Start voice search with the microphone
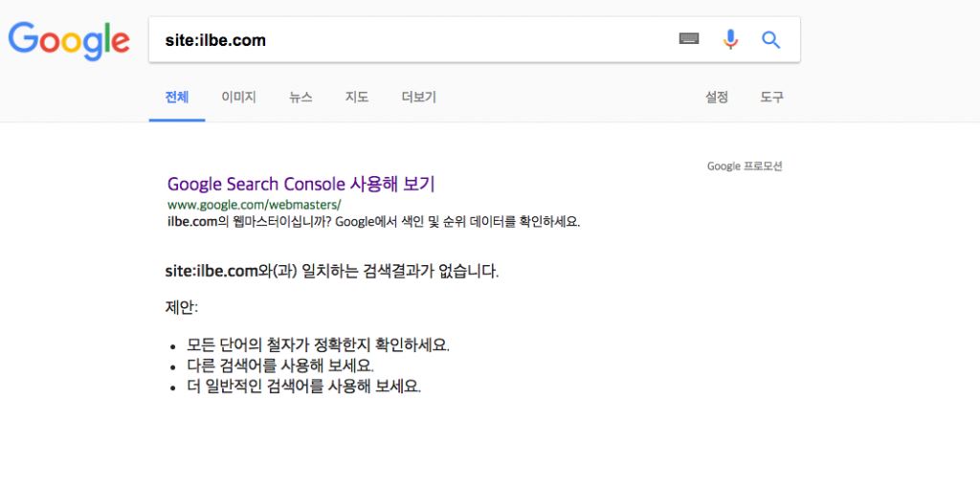This screenshot has height=487, width=980. pyautogui.click(x=730, y=40)
